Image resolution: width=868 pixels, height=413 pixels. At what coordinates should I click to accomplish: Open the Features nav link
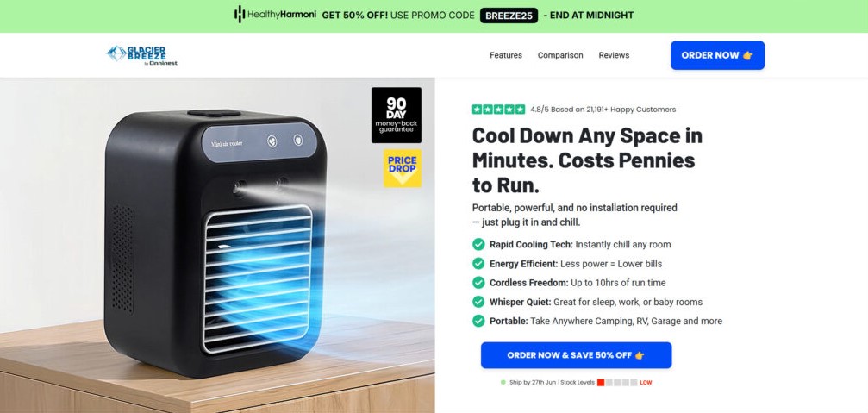point(506,55)
